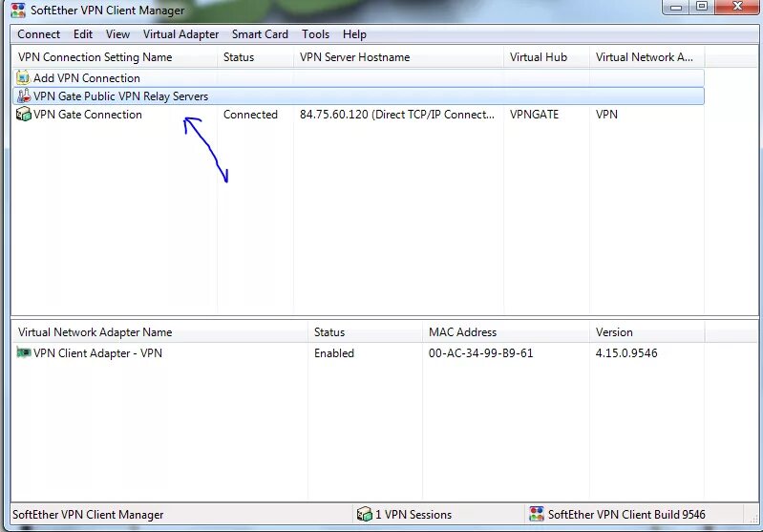Sort by Virtual Hub column header
Viewport: 763px width, 532px height.
click(546, 57)
